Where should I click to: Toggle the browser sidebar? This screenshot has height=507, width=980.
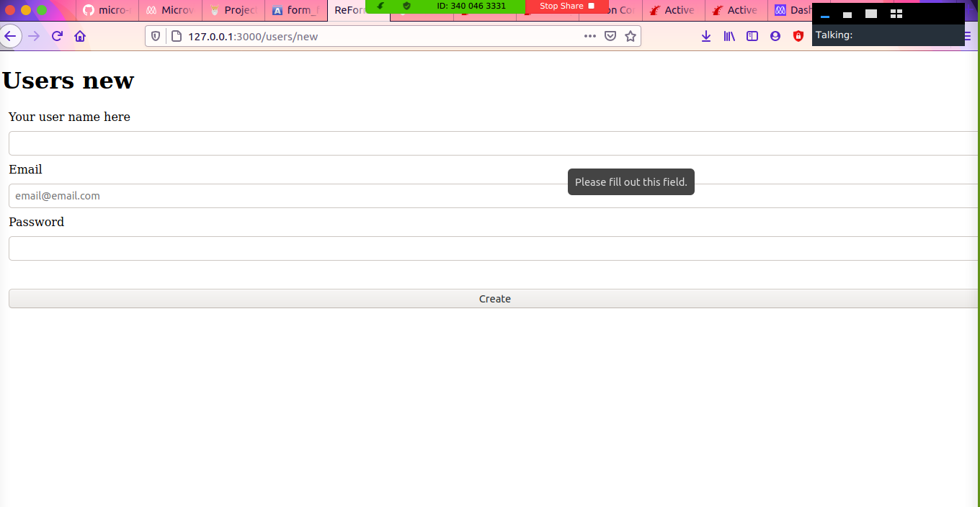pos(752,36)
